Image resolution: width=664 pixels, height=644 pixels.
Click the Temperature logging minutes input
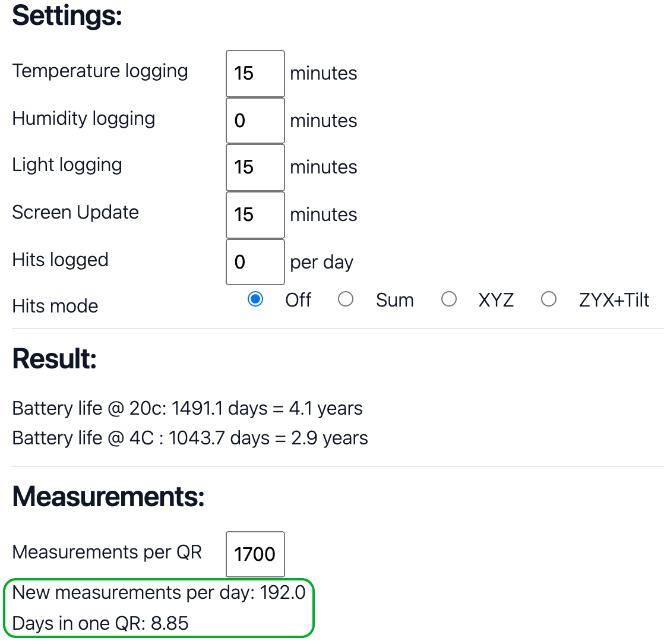pos(255,73)
